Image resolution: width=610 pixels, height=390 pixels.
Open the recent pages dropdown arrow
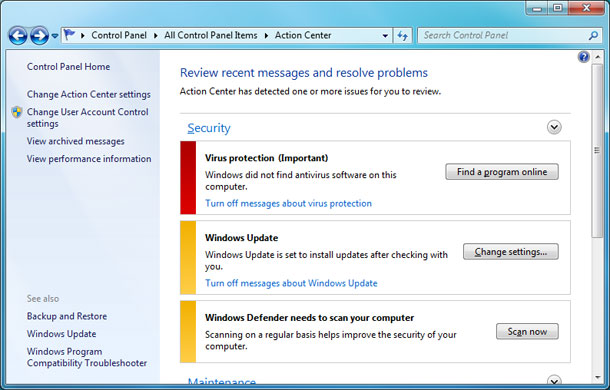(x=55, y=36)
